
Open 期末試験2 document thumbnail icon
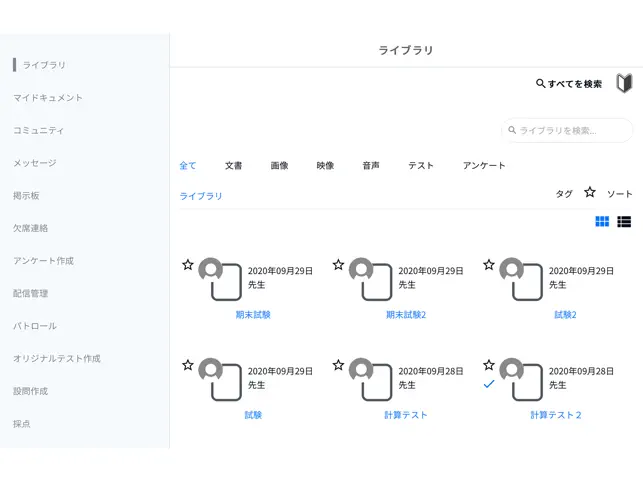coord(370,279)
